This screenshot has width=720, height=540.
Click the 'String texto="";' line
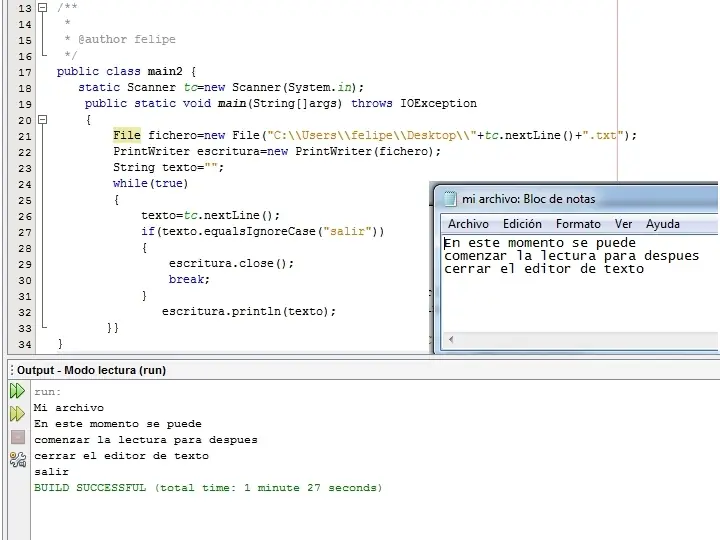click(x=169, y=167)
